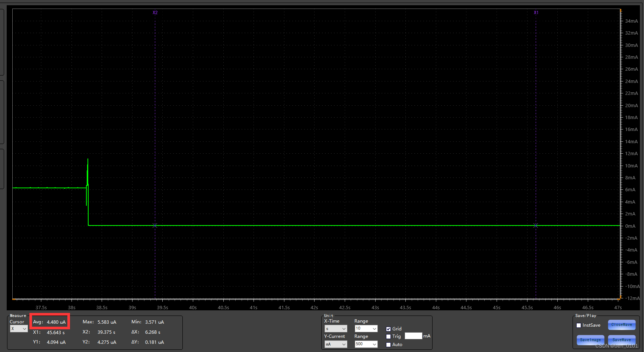The height and width of the screenshot is (352, 644).
Task: Tick the InstSave checkbox
Action: (579, 325)
